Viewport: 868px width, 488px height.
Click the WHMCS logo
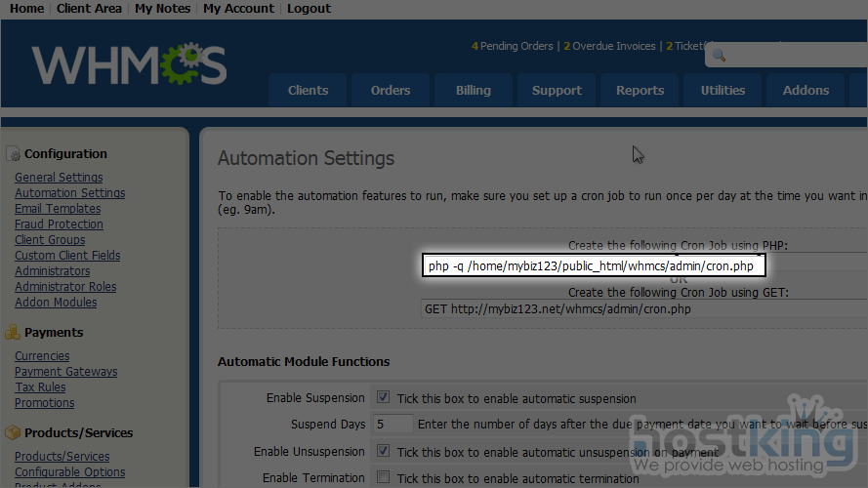click(129, 65)
